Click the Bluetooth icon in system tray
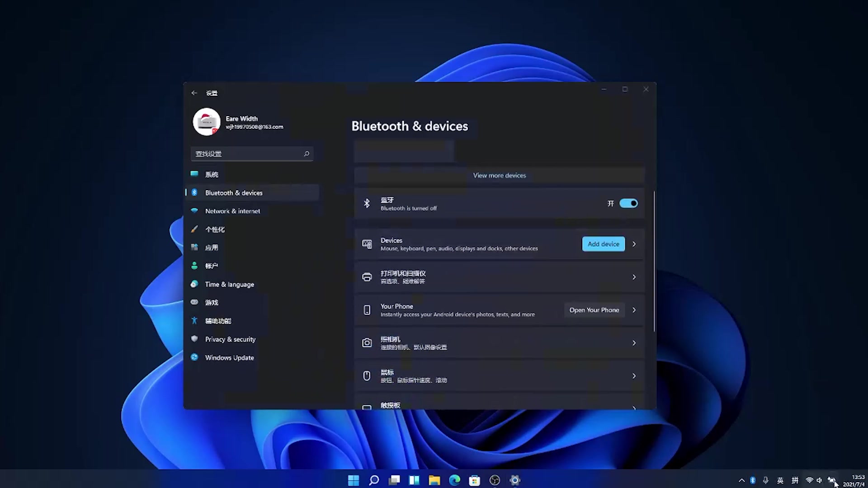The image size is (868, 488). click(752, 480)
